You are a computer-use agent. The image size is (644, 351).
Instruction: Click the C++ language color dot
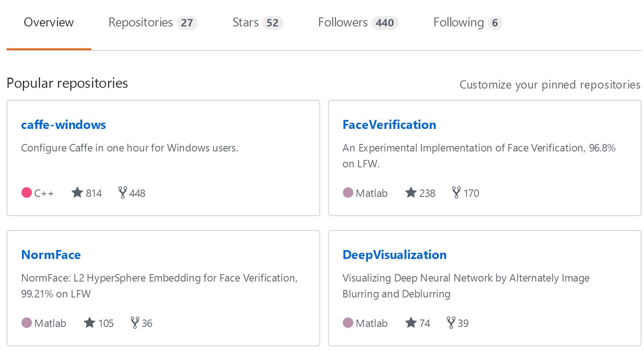(x=26, y=193)
